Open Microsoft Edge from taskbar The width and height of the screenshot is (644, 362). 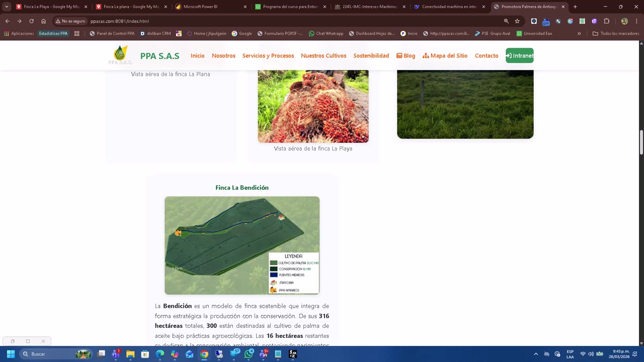(160, 354)
